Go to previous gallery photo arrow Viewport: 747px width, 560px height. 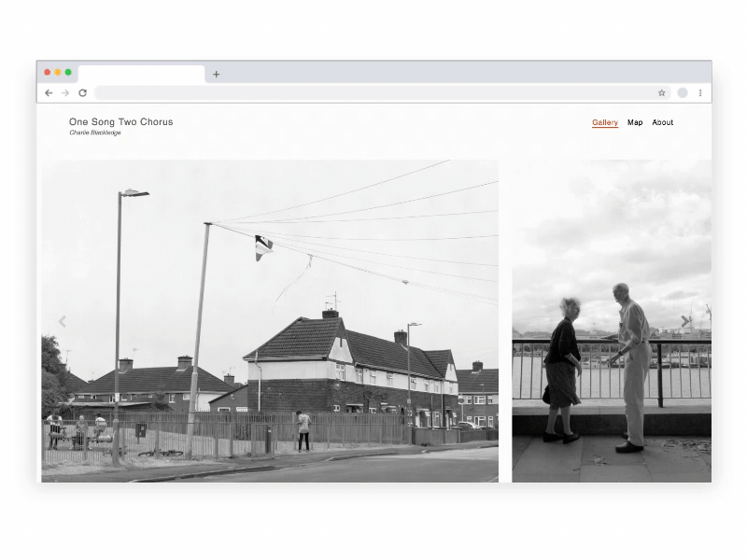pos(63,321)
